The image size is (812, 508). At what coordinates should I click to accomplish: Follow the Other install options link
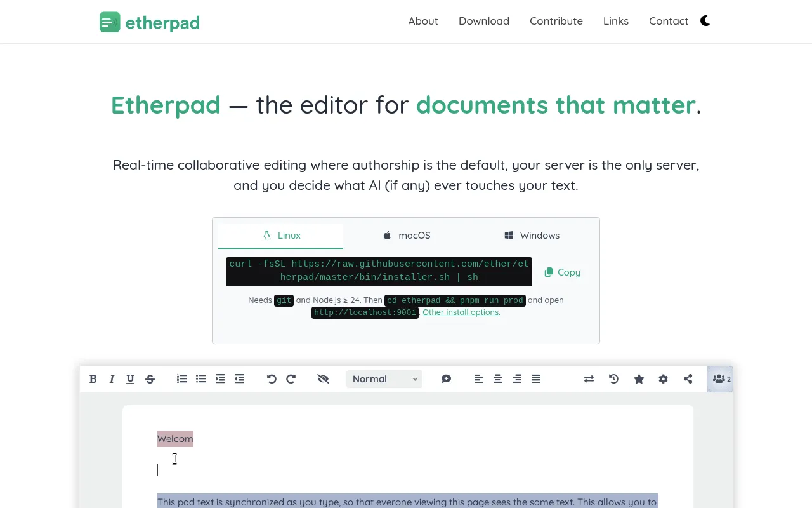pos(461,312)
